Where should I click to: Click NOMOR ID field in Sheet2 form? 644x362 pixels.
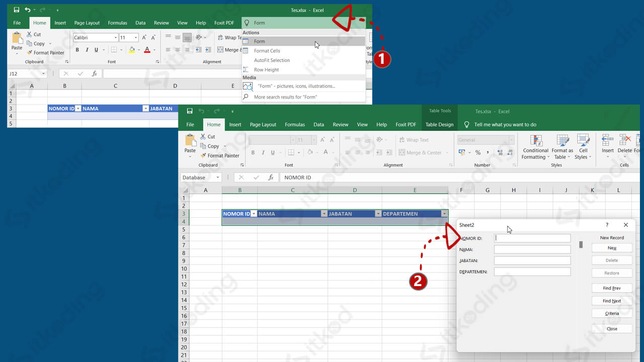click(532, 238)
